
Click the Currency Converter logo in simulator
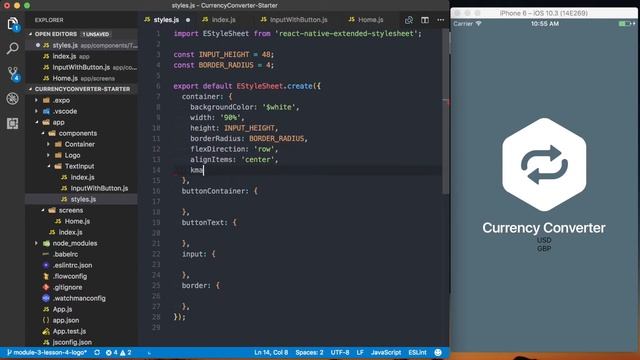tap(544, 164)
